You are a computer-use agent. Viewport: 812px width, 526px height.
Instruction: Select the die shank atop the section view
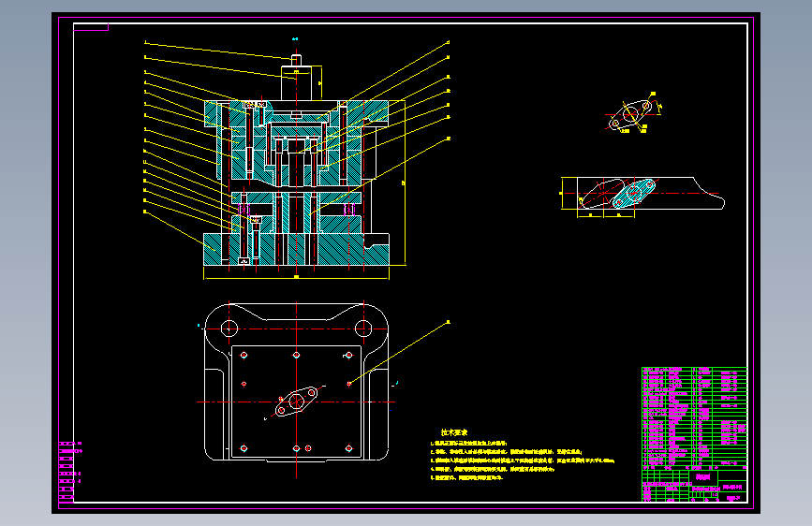pyautogui.click(x=296, y=83)
